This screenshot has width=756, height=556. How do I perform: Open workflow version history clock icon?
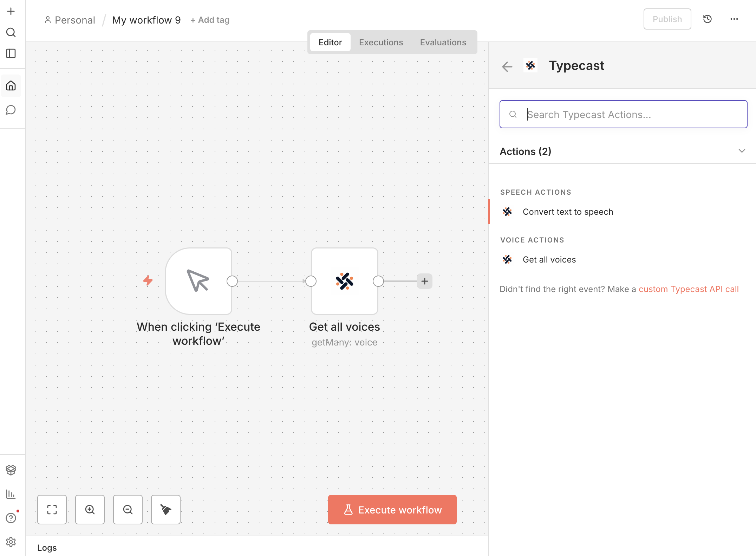(708, 19)
